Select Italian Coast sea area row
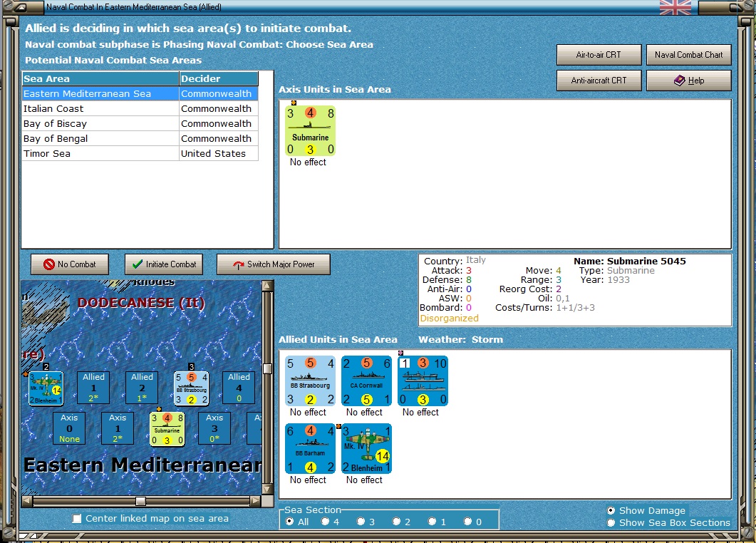Viewport: 756px width, 543px height. pos(140,108)
